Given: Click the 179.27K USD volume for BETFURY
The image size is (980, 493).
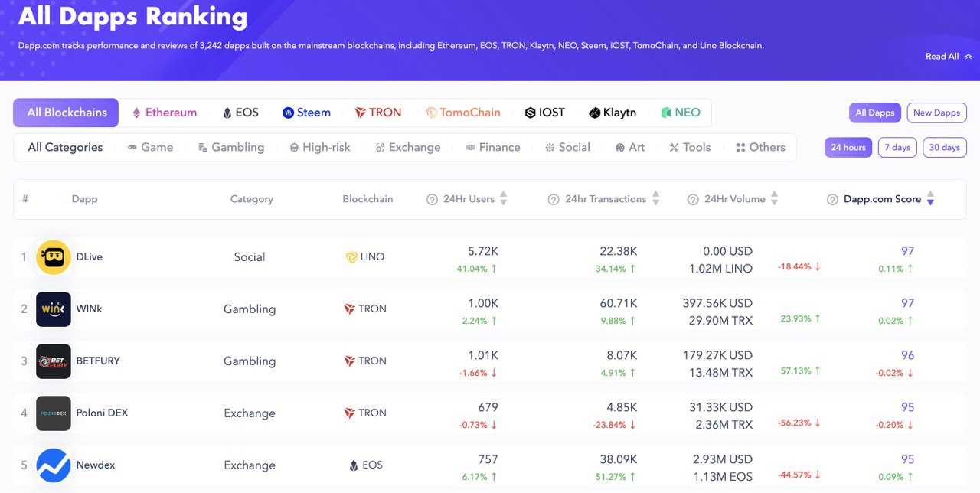Looking at the screenshot, I should click(717, 355).
